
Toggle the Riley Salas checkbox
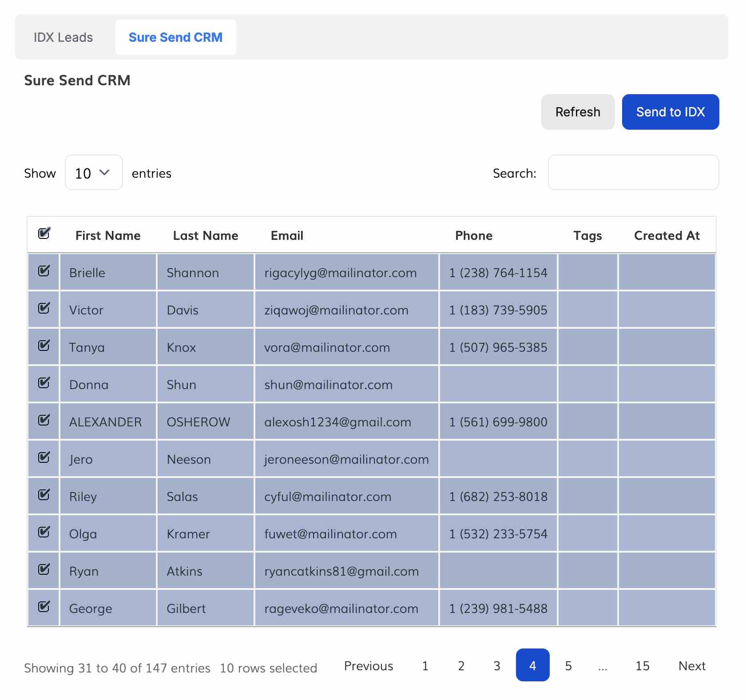click(44, 495)
